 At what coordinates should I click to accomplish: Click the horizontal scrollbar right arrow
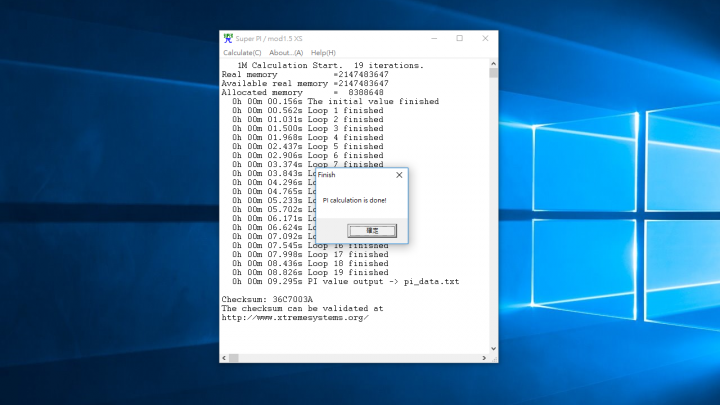484,358
